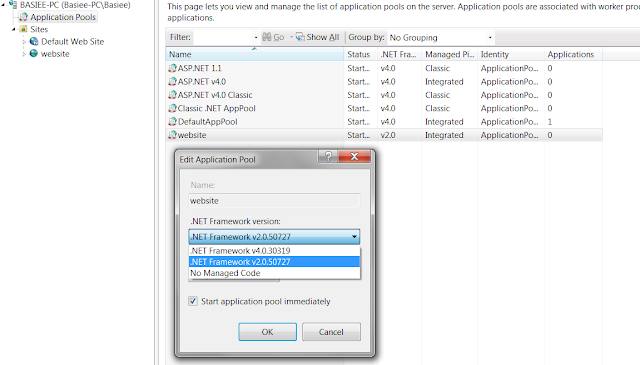The image size is (640, 365).
Task: Close the Edit Application Pool dialog
Action: tap(354, 156)
